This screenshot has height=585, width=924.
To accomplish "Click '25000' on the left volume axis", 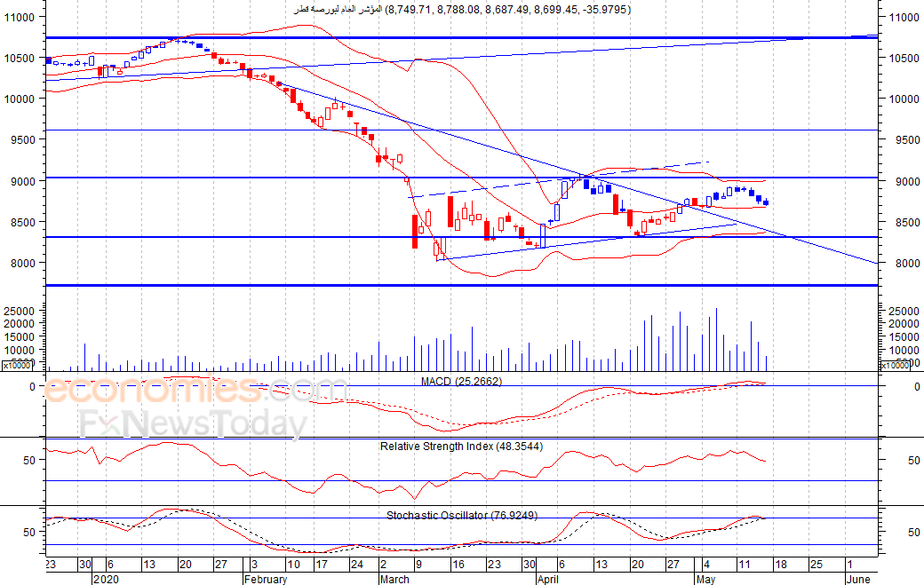I will point(20,311).
